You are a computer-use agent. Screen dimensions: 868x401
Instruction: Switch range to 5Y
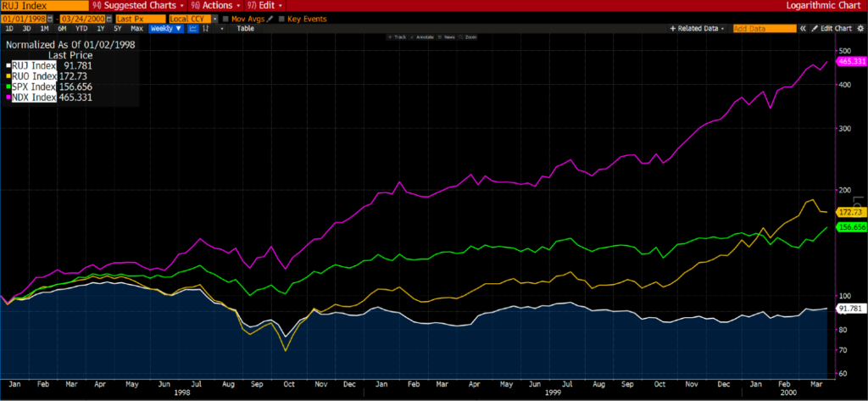click(x=118, y=28)
